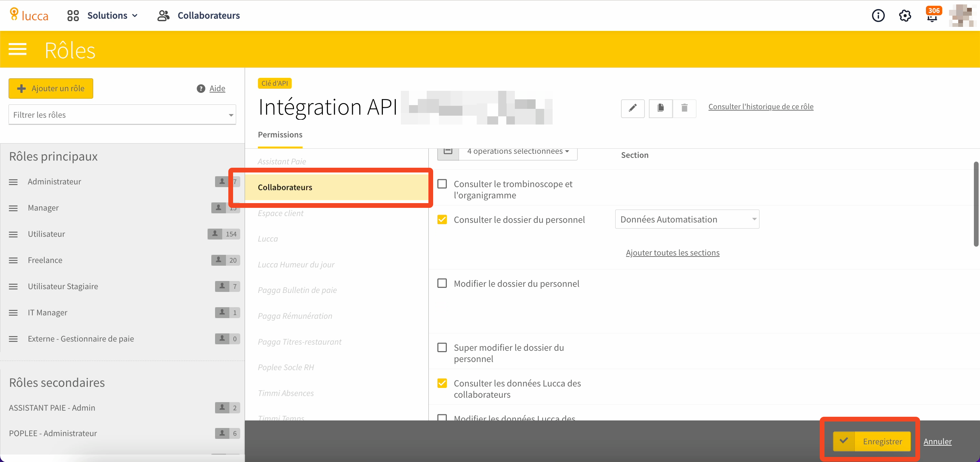Open Lucca permissions
The width and height of the screenshot is (980, 462).
pyautogui.click(x=268, y=239)
